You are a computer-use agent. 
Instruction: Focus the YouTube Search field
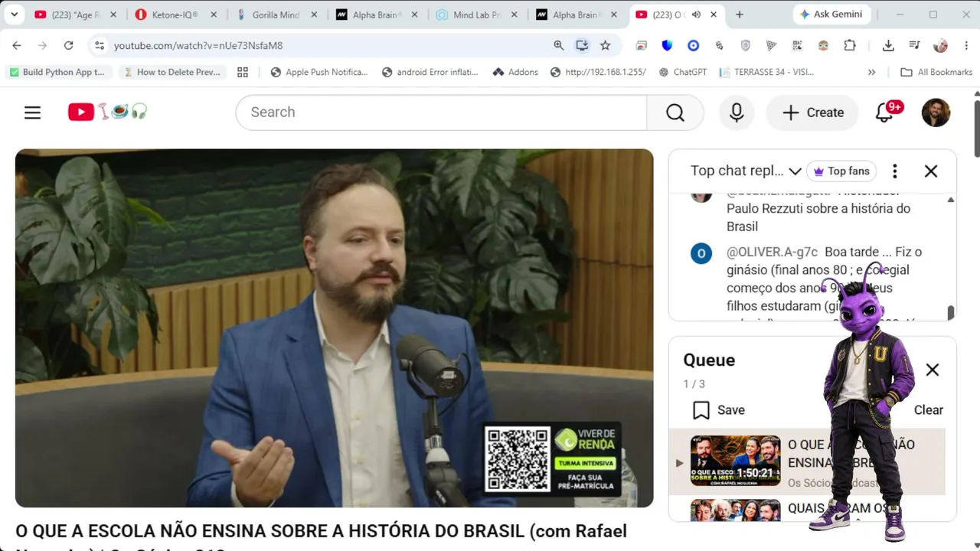click(441, 112)
